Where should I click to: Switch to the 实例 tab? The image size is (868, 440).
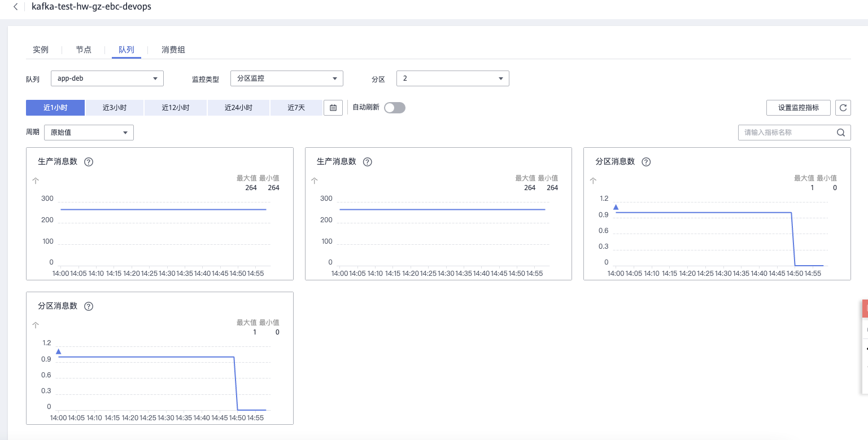click(x=41, y=50)
